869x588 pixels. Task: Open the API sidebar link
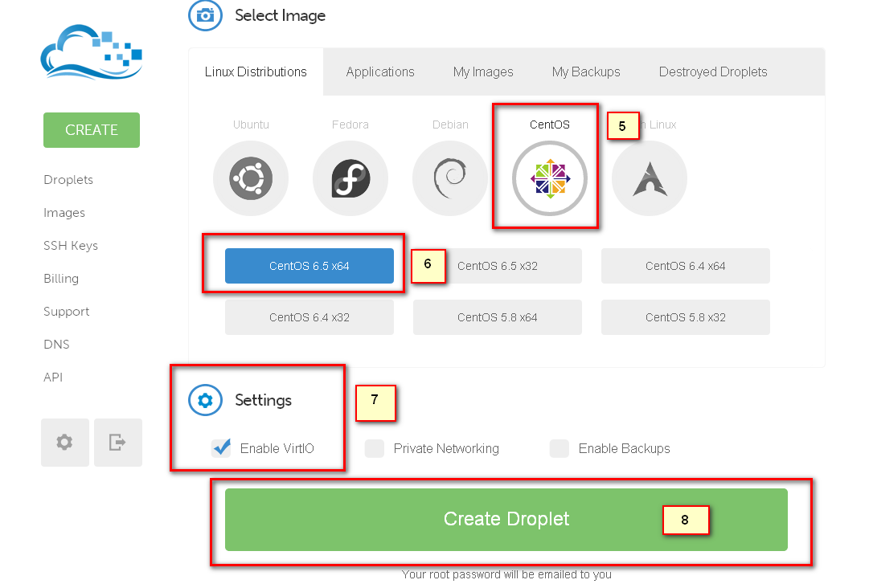(53, 377)
